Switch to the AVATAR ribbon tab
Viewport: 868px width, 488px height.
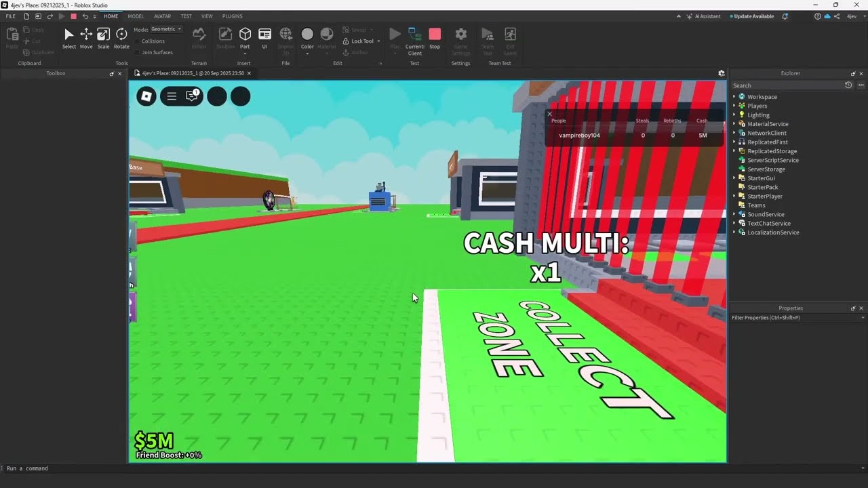click(x=162, y=16)
